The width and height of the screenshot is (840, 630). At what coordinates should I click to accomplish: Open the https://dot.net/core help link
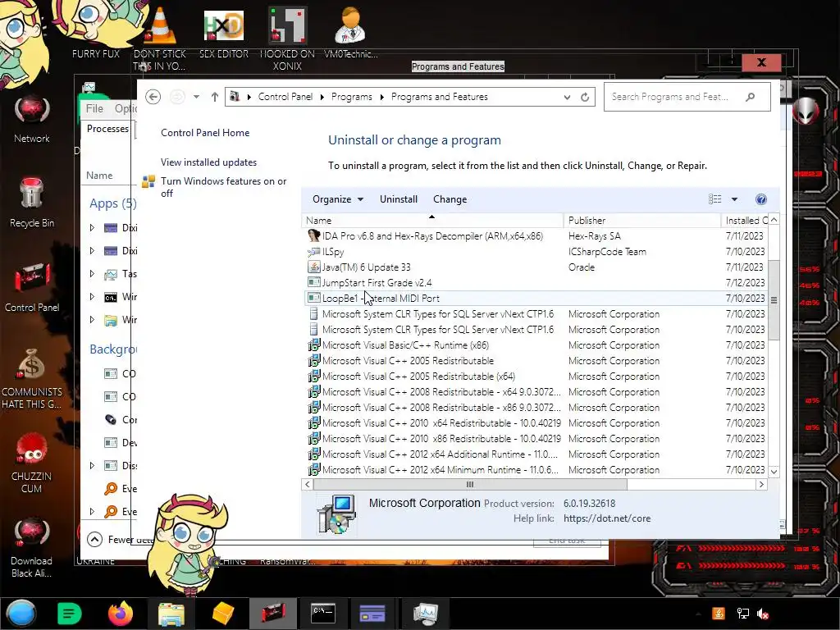pos(607,518)
